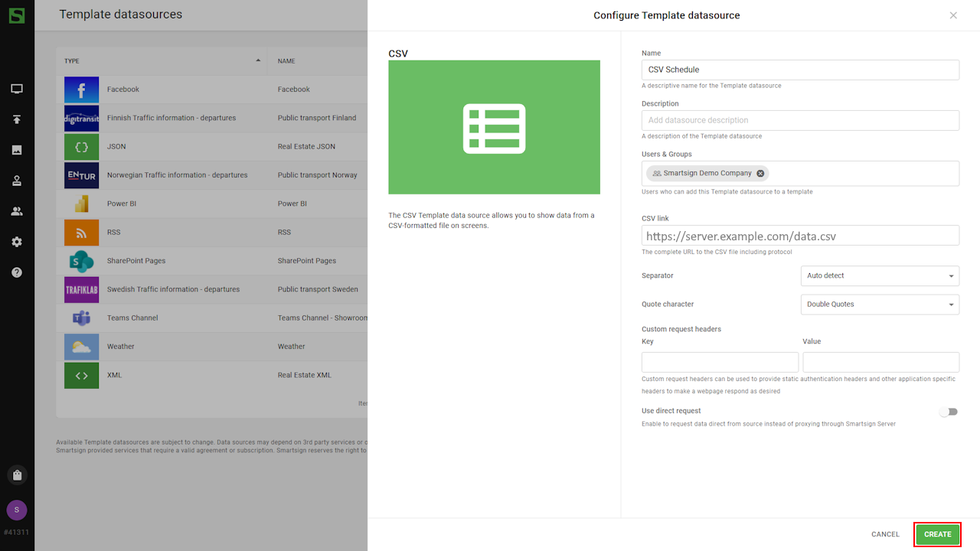Image resolution: width=980 pixels, height=551 pixels.
Task: Close the Configure Template datasource panel
Action: pos(953,15)
